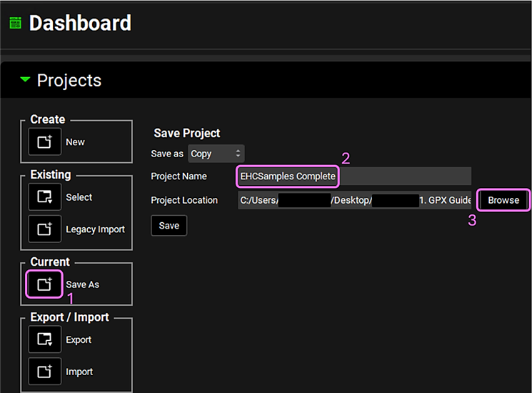Click the Save As icon under Current
The height and width of the screenshot is (393, 532).
pyautogui.click(x=45, y=284)
